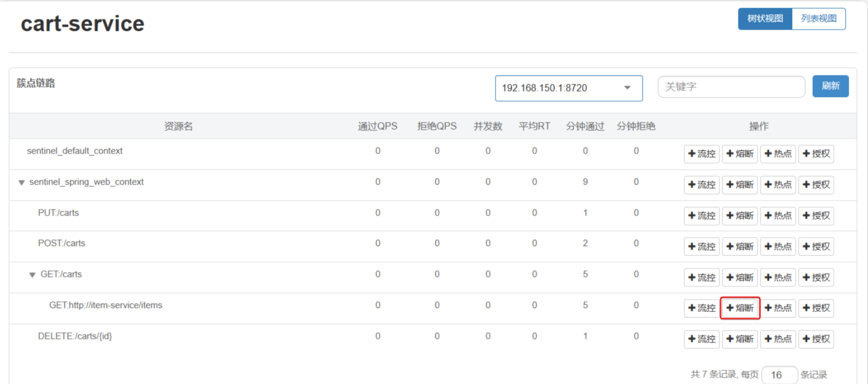Click the records-per-page input showing 16
Viewport: 868px width, 384px height.
[779, 374]
